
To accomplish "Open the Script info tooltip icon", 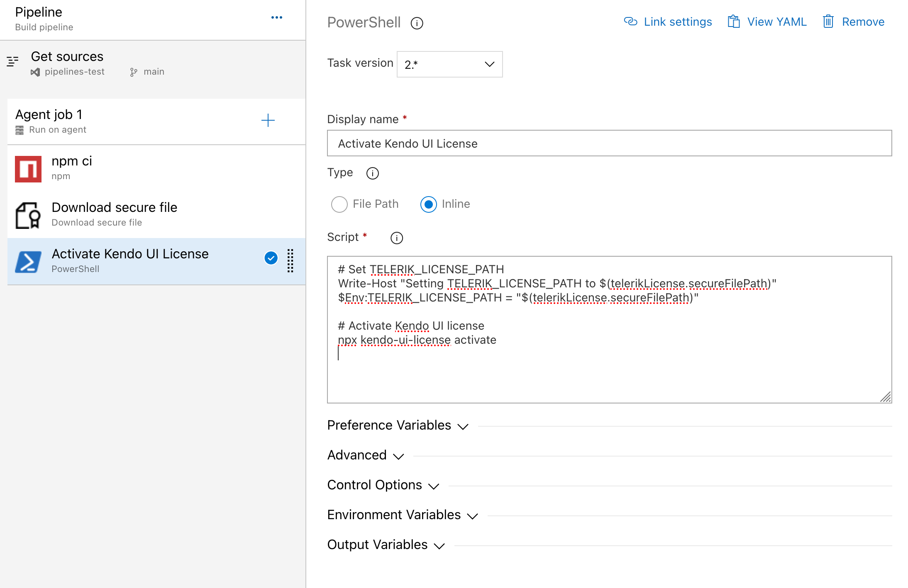I will (396, 238).
